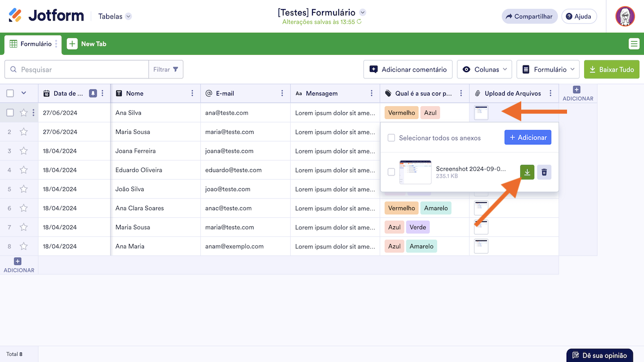Screen dimensions: 644x362
Task: Click the blue Adicionar attachment button
Action: pyautogui.click(x=528, y=137)
